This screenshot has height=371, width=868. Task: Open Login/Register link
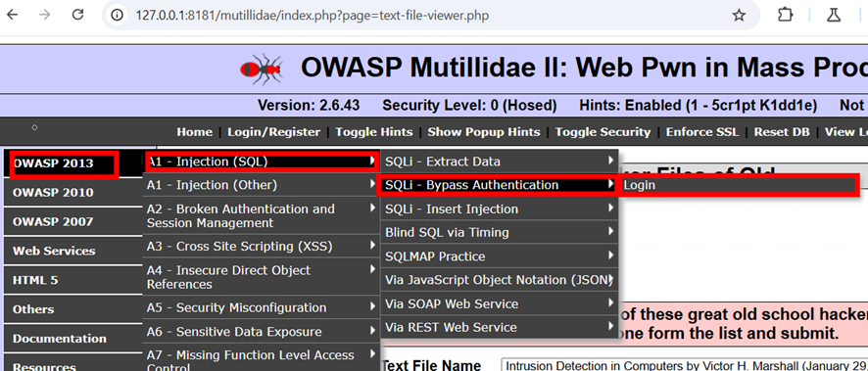pos(274,132)
